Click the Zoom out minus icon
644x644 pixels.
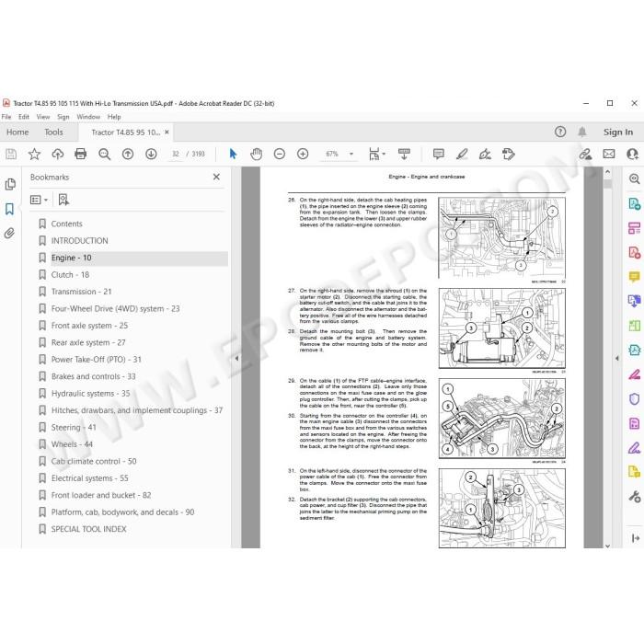point(280,154)
